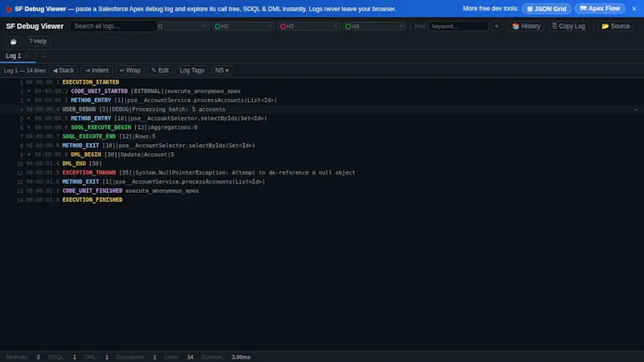Focus the Hide keyword input
This screenshot has width=644, height=362.
click(458, 27)
